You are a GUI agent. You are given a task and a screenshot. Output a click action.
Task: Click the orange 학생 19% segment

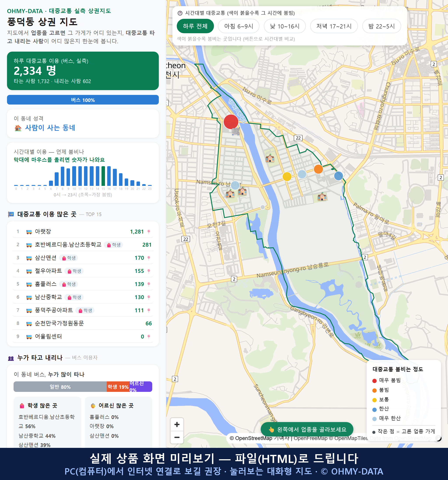[118, 387]
